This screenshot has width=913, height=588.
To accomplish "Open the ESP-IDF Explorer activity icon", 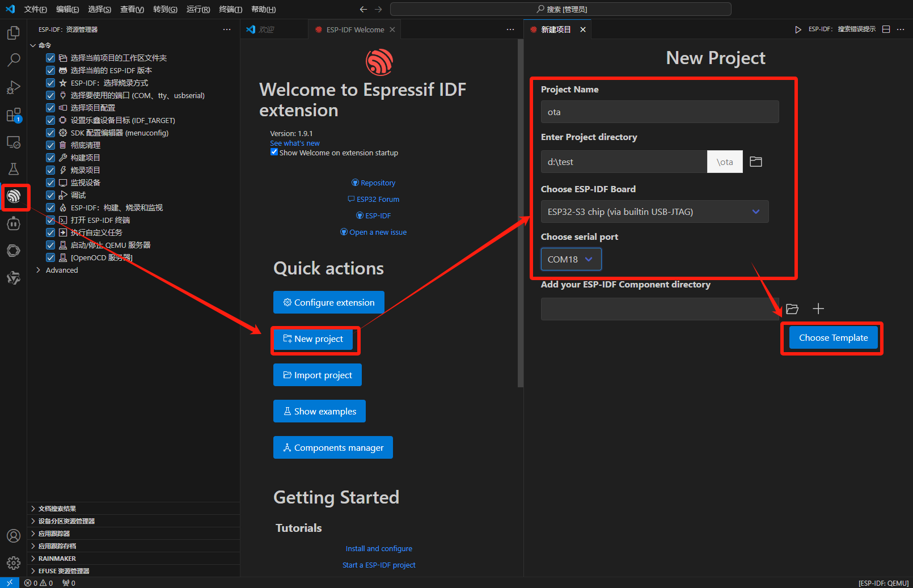I will [14, 197].
